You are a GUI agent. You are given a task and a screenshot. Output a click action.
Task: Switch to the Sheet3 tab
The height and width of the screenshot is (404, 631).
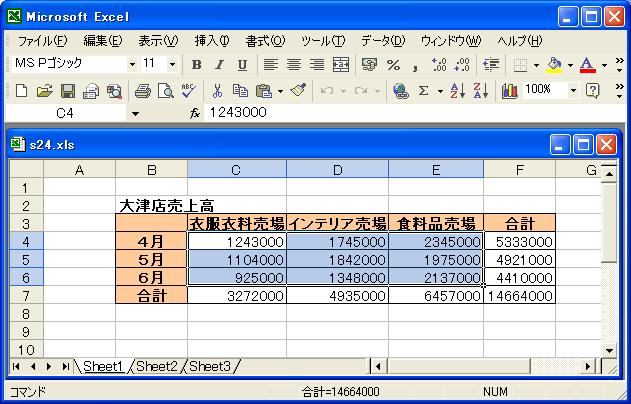[x=210, y=366]
